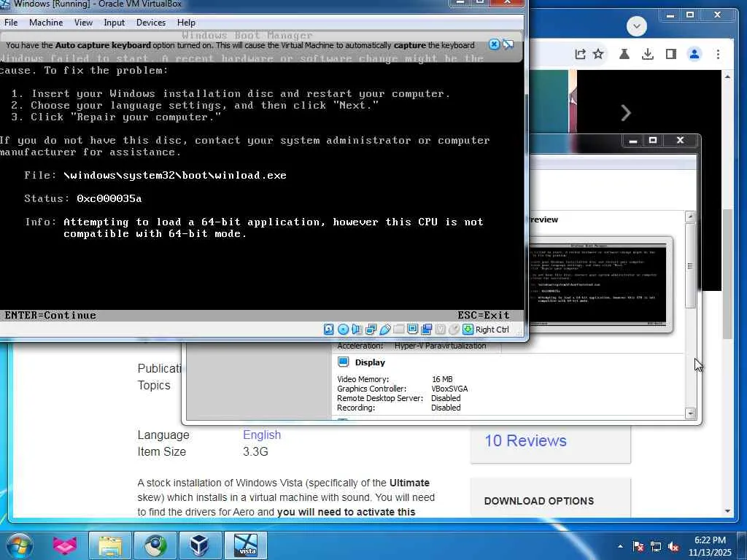Go to next image with carousel arrow
The width and height of the screenshot is (747, 560).
626,113
